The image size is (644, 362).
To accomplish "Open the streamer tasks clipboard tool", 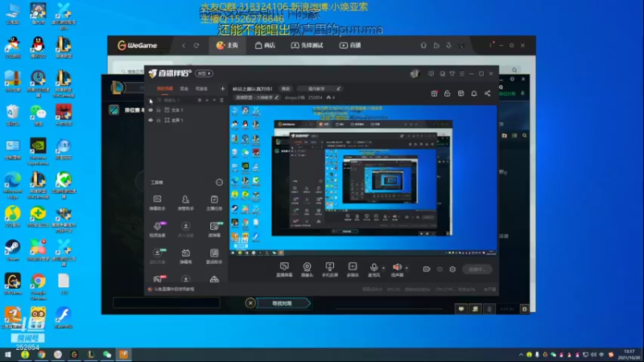I will click(x=214, y=203).
